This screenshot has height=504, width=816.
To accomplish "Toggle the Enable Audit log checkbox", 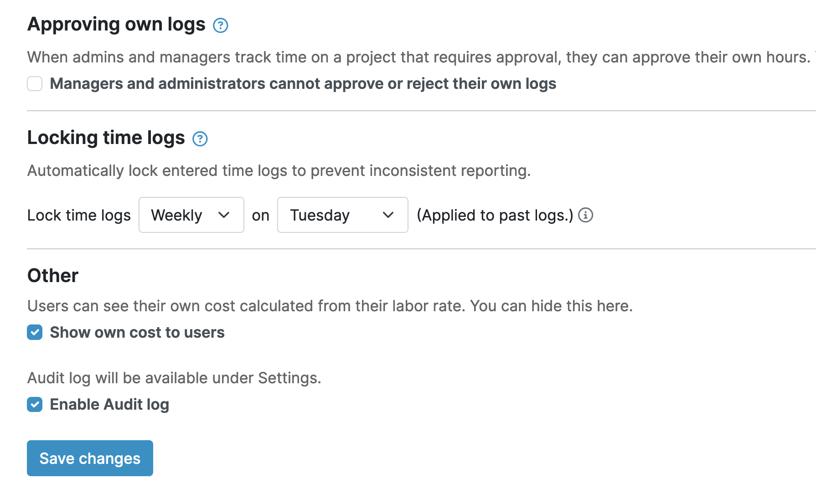I will pos(35,404).
